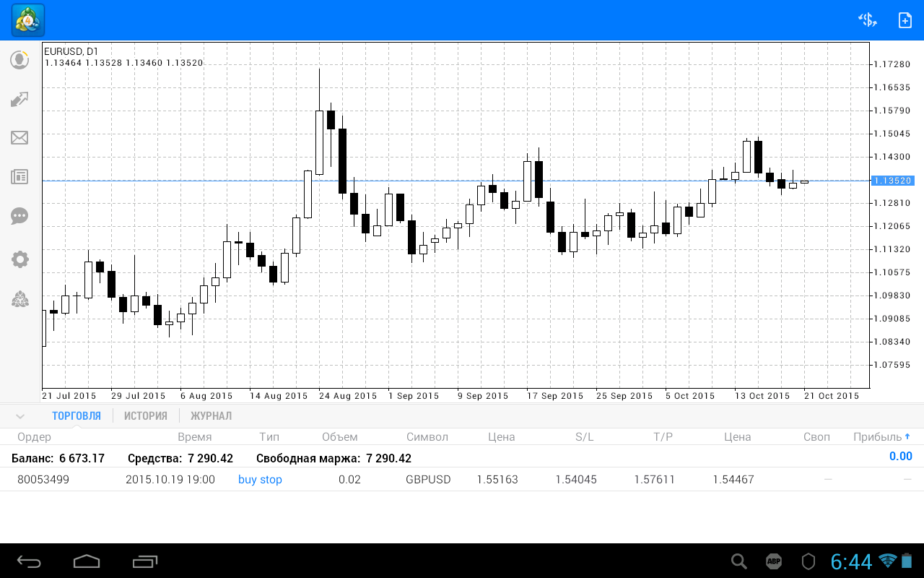This screenshot has width=924, height=578.
Task: Click the Объем column header
Action: tap(340, 437)
